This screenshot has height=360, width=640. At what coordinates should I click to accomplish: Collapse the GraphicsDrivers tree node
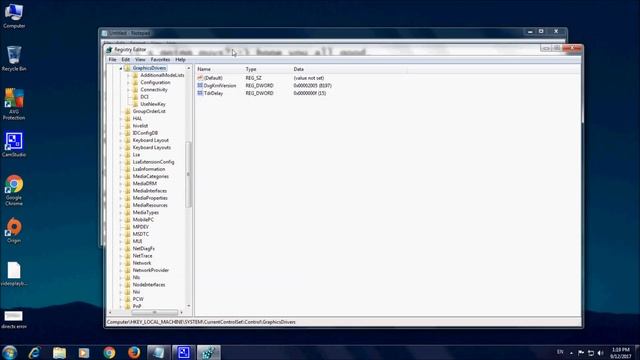point(121,69)
